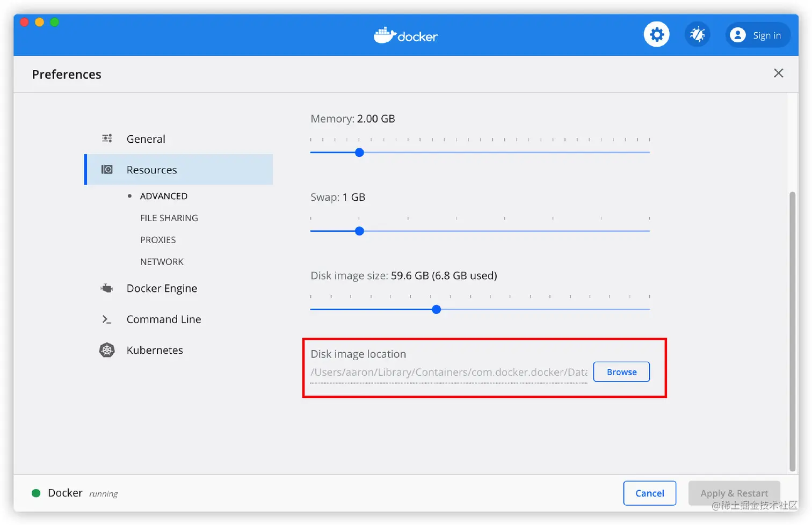This screenshot has height=525, width=812.
Task: Click the green Docker running status dot
Action: pyautogui.click(x=36, y=493)
